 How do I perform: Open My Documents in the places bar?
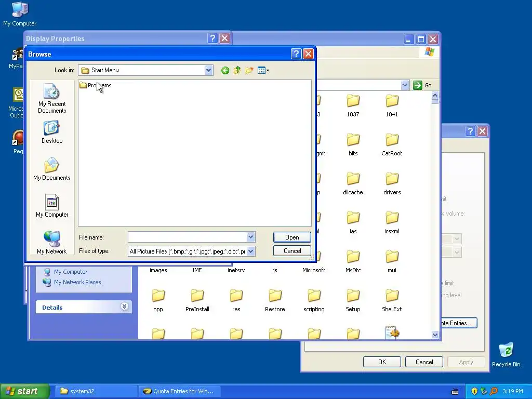click(52, 169)
